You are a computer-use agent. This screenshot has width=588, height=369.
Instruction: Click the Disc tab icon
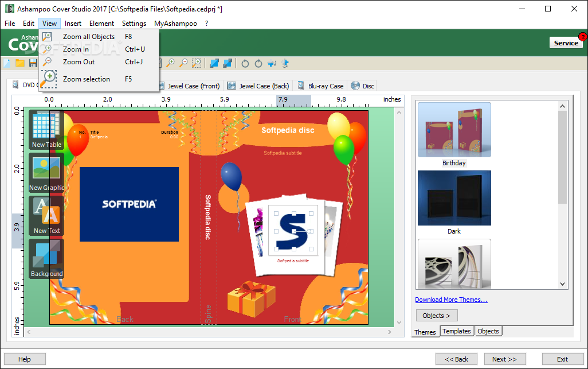(355, 86)
